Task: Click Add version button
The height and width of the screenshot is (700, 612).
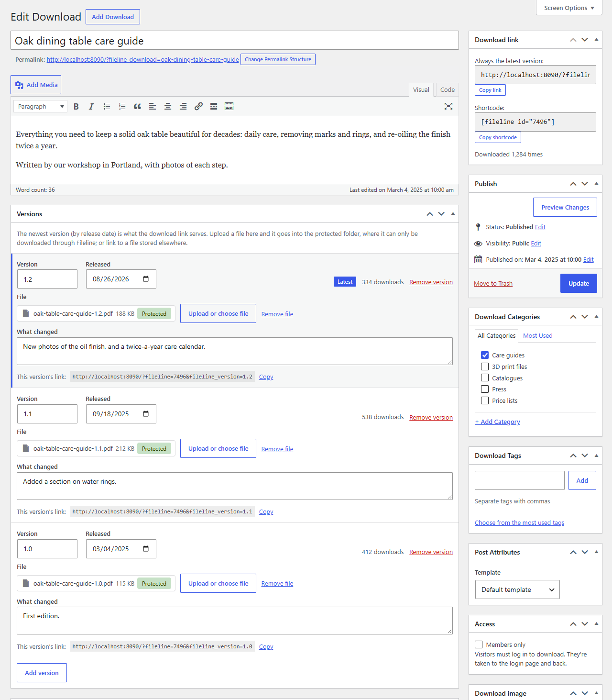Action: (x=42, y=673)
